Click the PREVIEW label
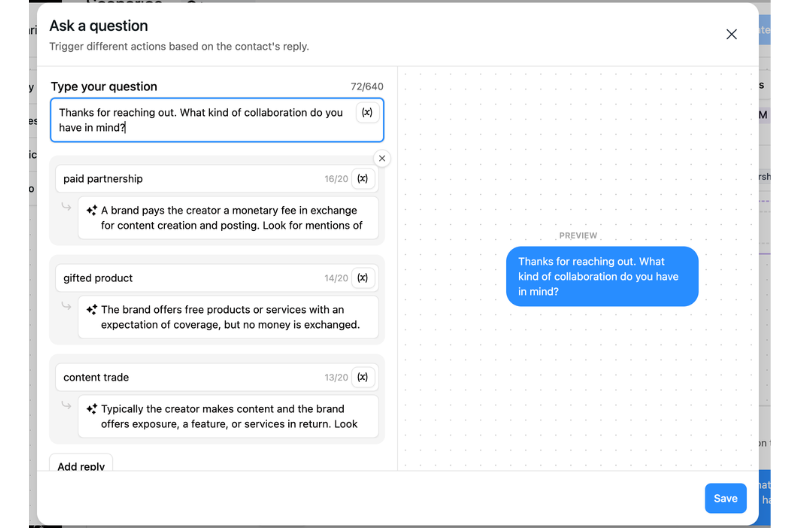The width and height of the screenshot is (800, 528). click(578, 235)
